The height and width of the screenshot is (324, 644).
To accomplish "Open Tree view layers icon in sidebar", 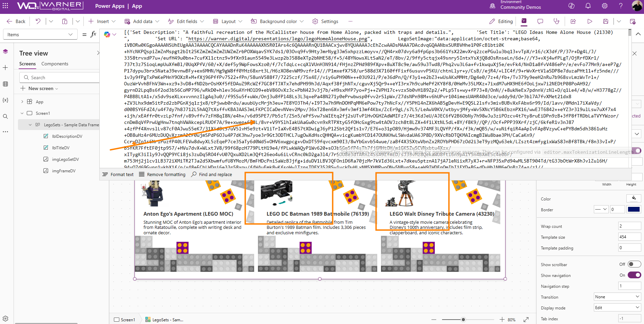I will pos(5,51).
